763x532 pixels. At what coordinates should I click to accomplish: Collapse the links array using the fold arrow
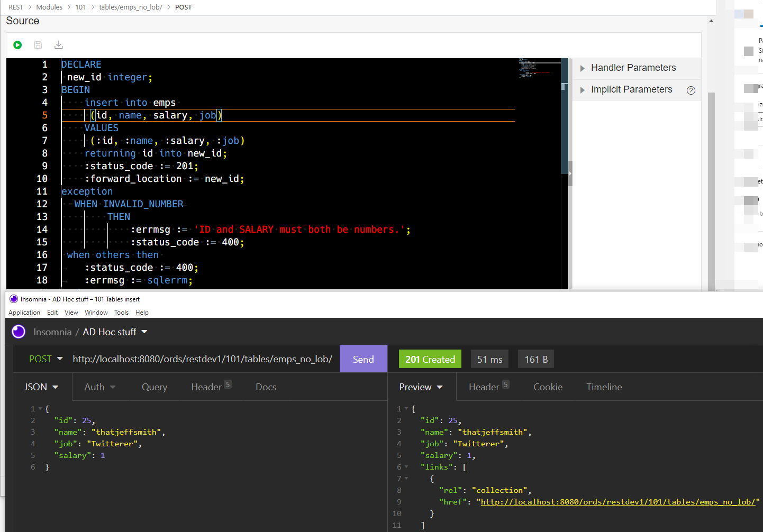click(406, 467)
